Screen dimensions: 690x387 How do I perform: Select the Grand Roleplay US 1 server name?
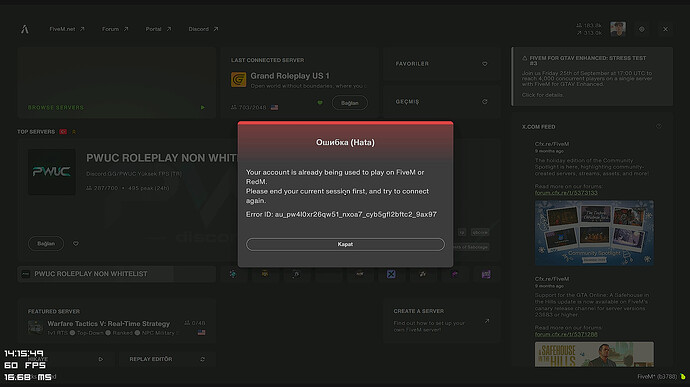click(290, 76)
